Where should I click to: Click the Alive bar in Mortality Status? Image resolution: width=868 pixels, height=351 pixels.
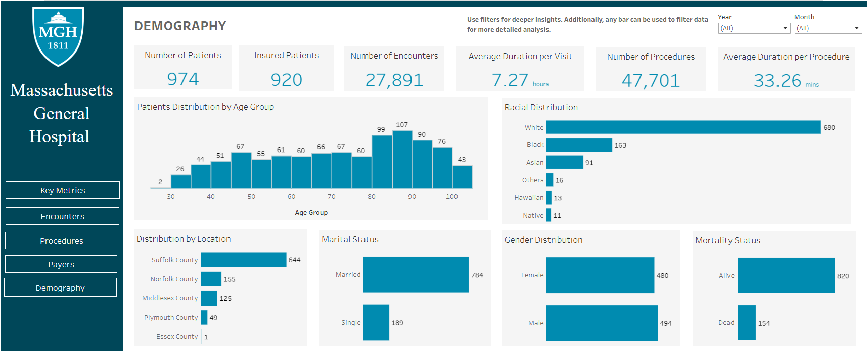(x=786, y=275)
